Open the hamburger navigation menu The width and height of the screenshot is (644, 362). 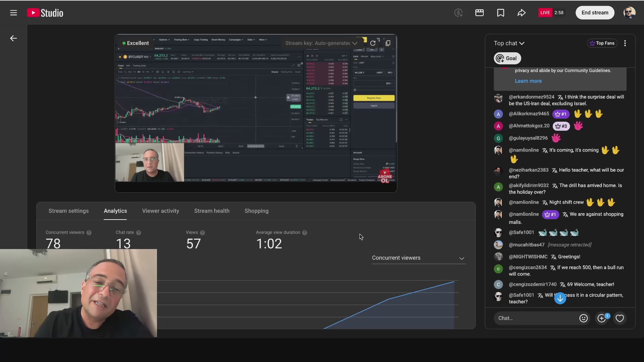tap(13, 13)
